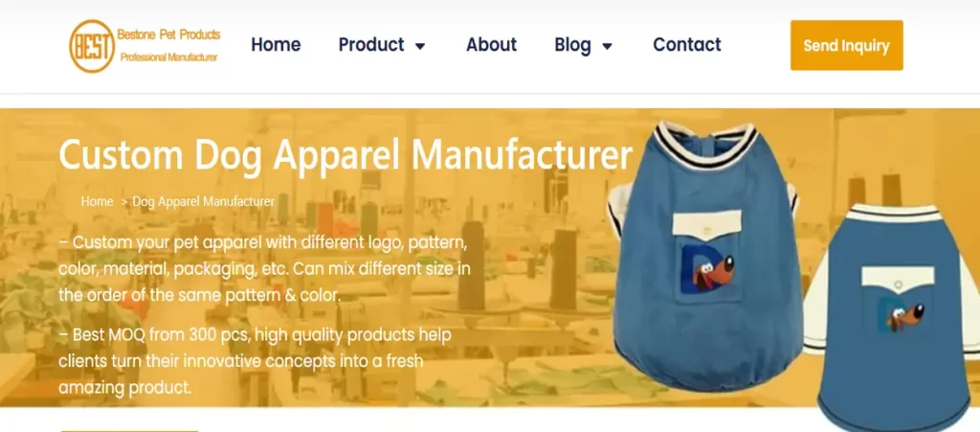Viewport: 980px width, 432px height.
Task: Go to the About page
Action: (491, 45)
